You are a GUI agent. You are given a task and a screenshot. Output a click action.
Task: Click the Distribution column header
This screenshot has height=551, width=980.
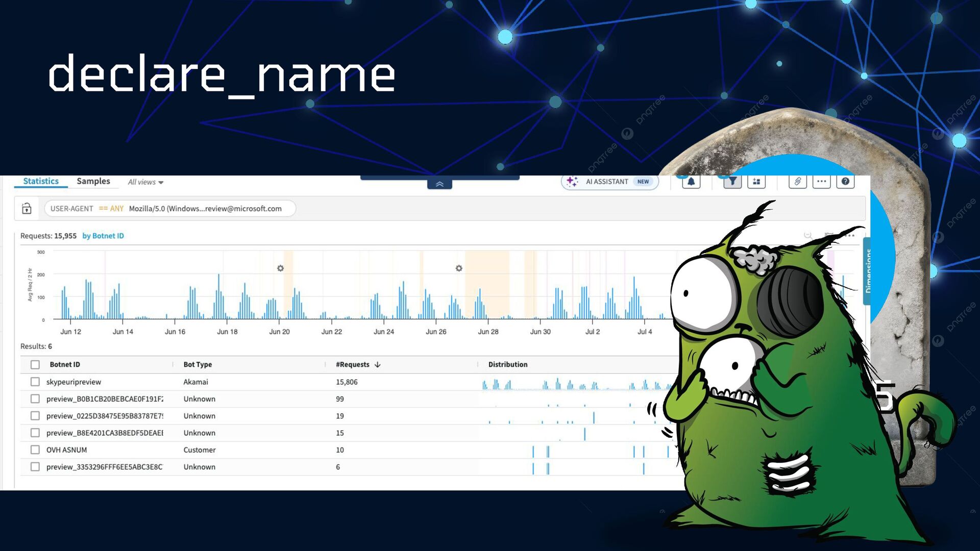[x=508, y=365]
